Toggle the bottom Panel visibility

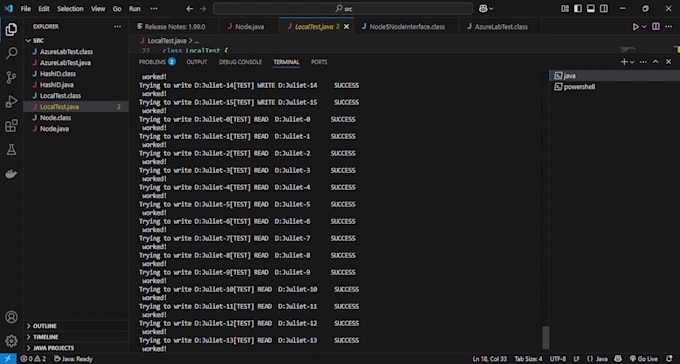[591, 9]
